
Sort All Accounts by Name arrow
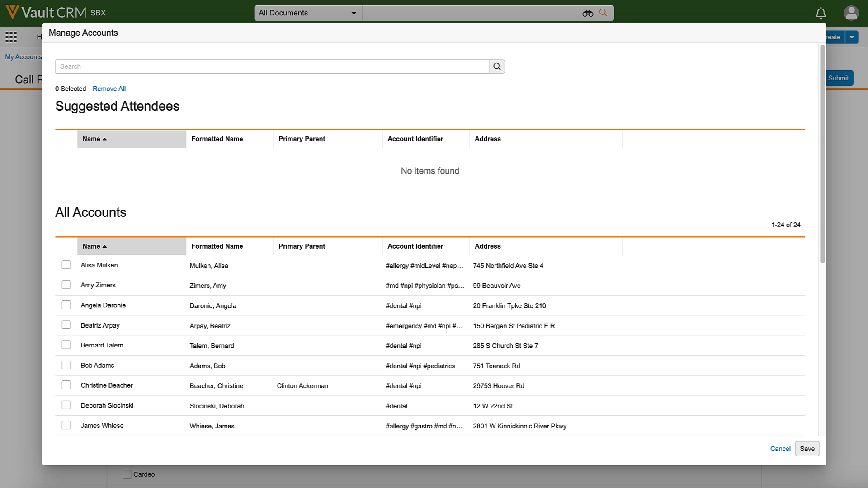(104, 246)
